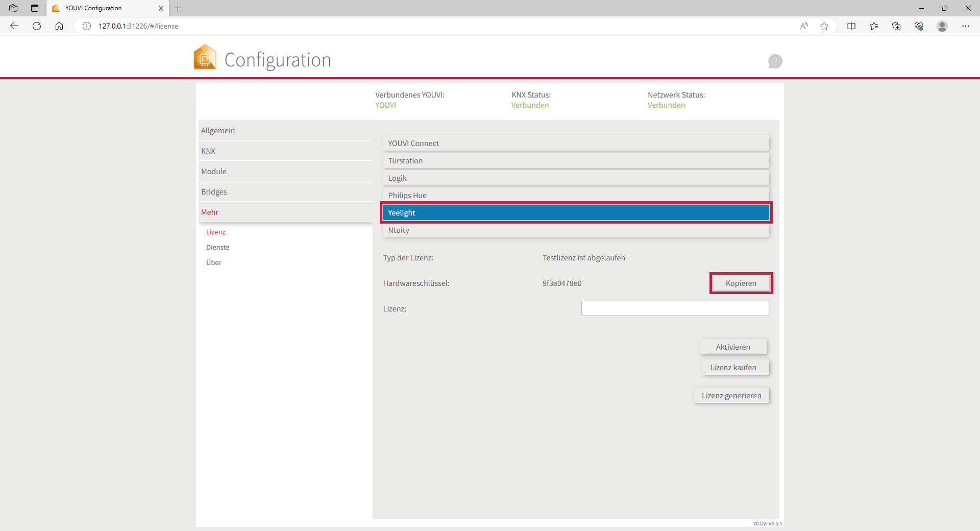Viewport: 980px width, 531px height.
Task: Select the Dienste submenu entry
Action: tap(217, 247)
